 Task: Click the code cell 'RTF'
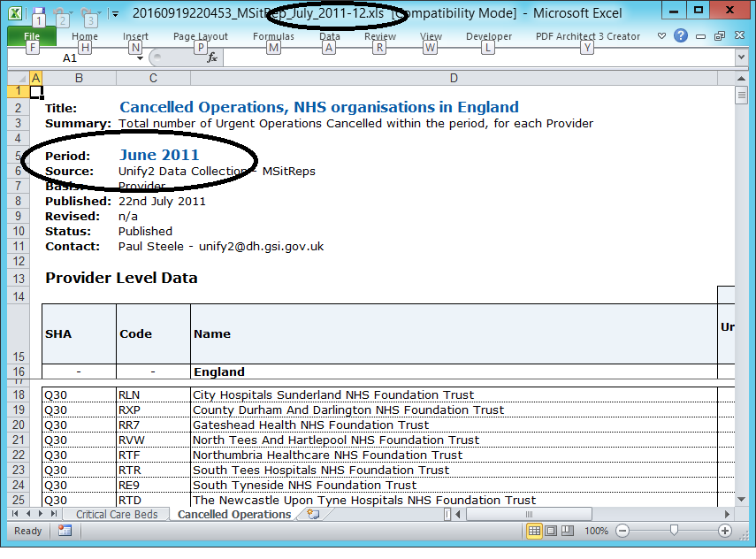pos(153,455)
